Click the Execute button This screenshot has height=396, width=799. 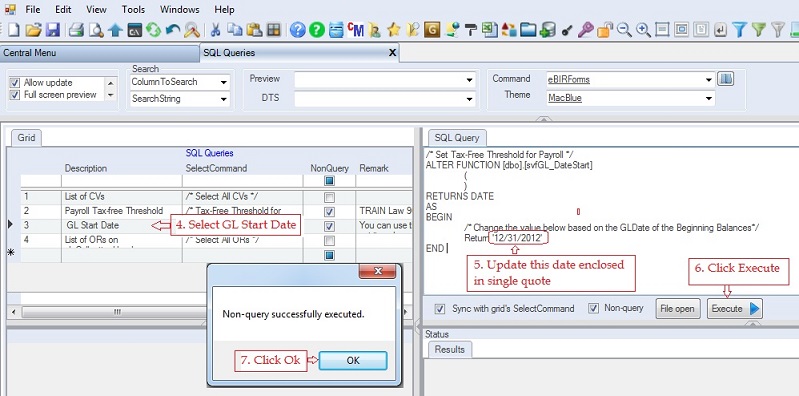(x=735, y=309)
